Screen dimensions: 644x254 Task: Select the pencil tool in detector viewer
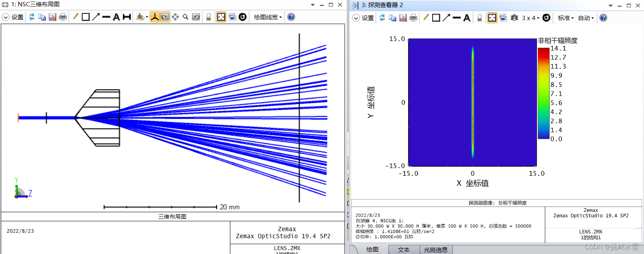click(x=426, y=18)
